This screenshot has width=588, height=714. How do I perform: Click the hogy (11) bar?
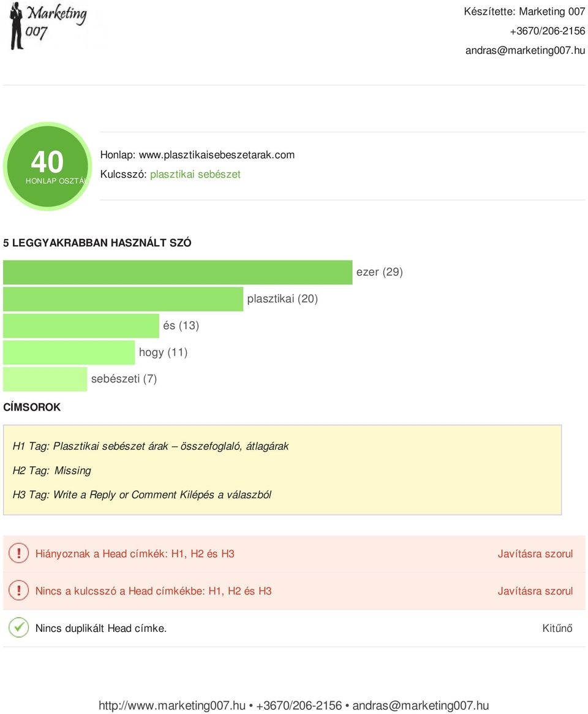[x=69, y=352]
